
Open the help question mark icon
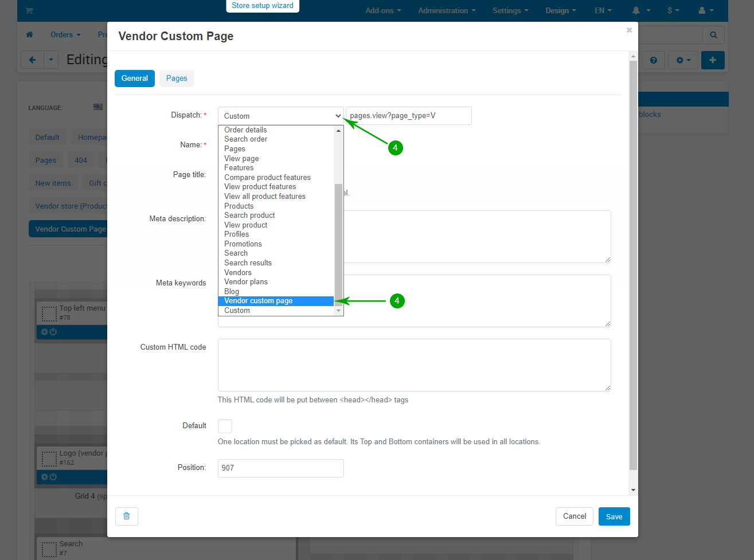pyautogui.click(x=653, y=60)
